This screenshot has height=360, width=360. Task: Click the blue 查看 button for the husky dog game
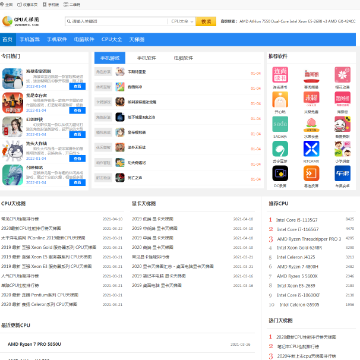click(x=77, y=158)
